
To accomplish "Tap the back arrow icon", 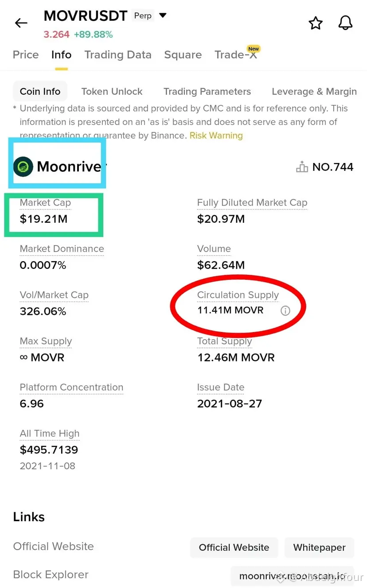I will point(21,23).
